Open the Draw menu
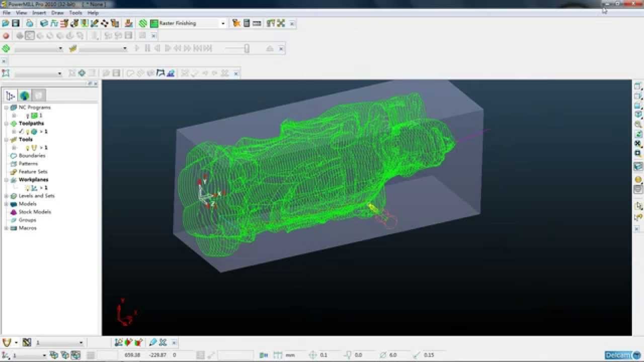Viewport: 644px width, 362px height. (57, 13)
